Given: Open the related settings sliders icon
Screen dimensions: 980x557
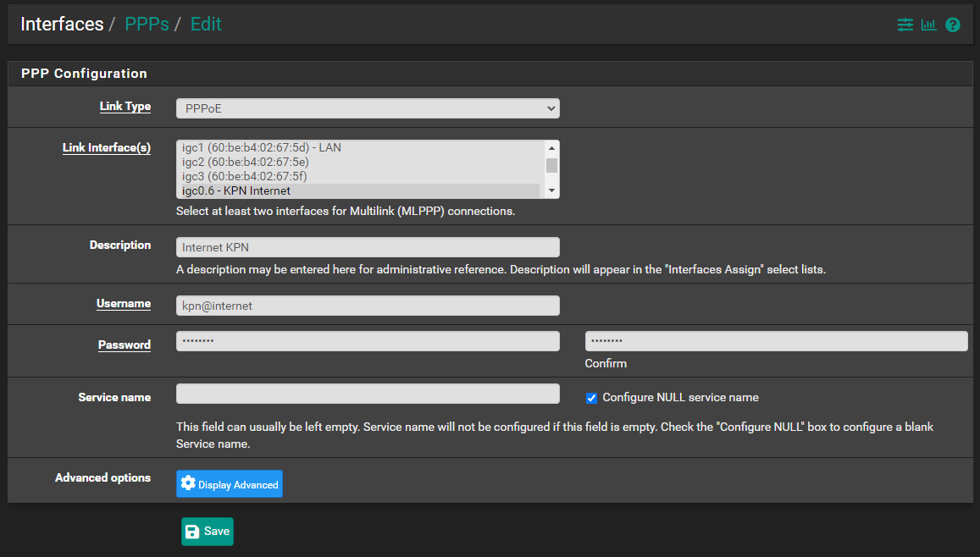Looking at the screenshot, I should [x=905, y=25].
